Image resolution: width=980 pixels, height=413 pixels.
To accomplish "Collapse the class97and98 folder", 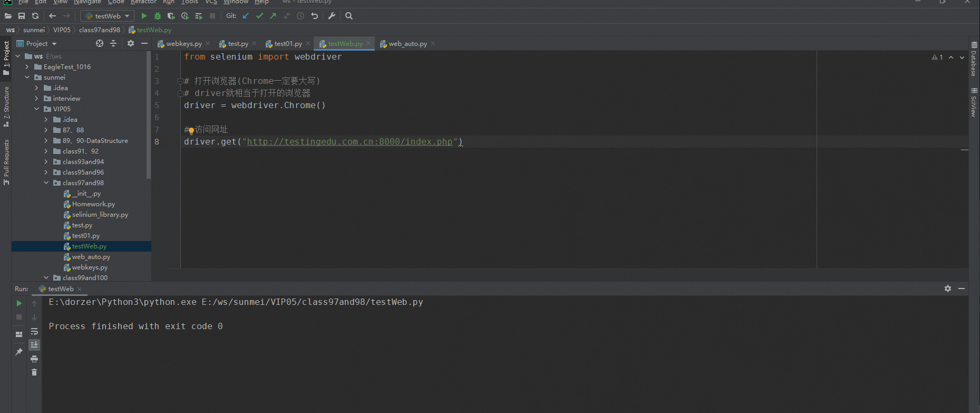I will (46, 183).
